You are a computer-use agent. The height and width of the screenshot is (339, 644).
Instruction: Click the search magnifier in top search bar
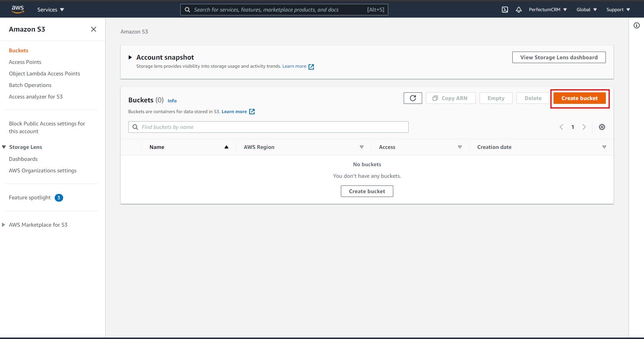pyautogui.click(x=188, y=10)
